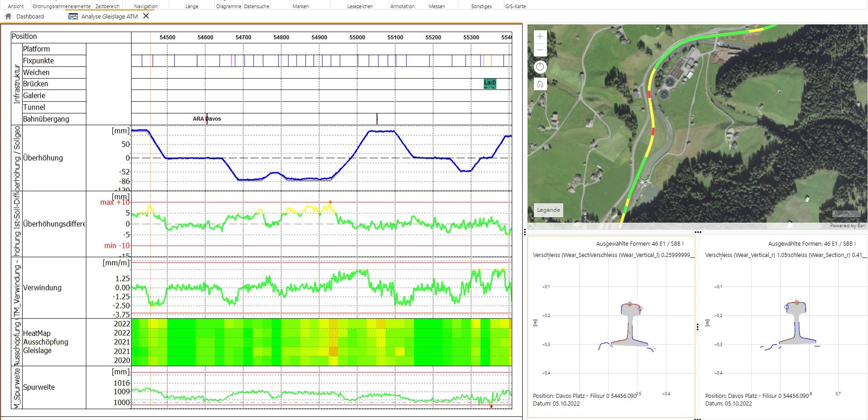The image size is (868, 420).
Task: Open the Messen ribbon group
Action: [x=437, y=6]
